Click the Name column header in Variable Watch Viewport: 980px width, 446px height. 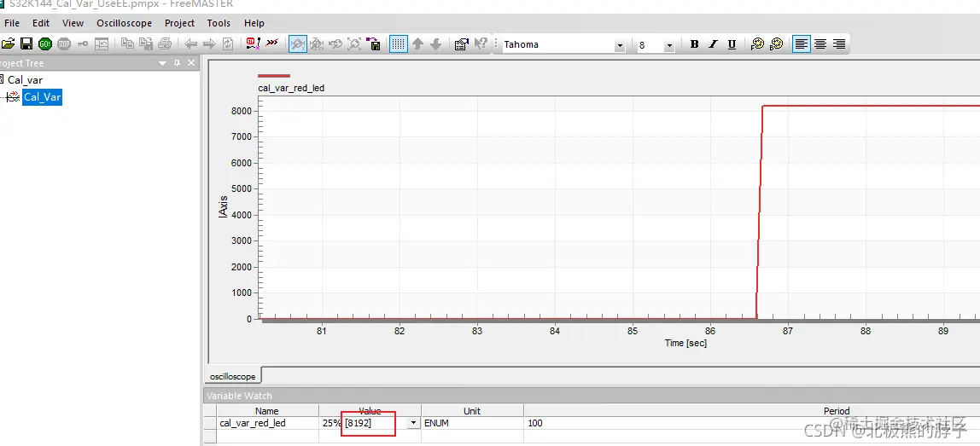pos(267,411)
